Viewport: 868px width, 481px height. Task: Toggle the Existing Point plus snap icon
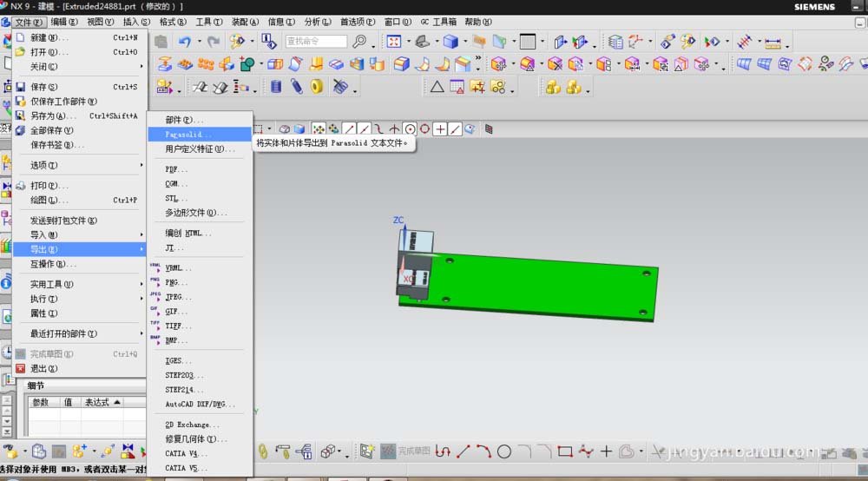coord(440,129)
